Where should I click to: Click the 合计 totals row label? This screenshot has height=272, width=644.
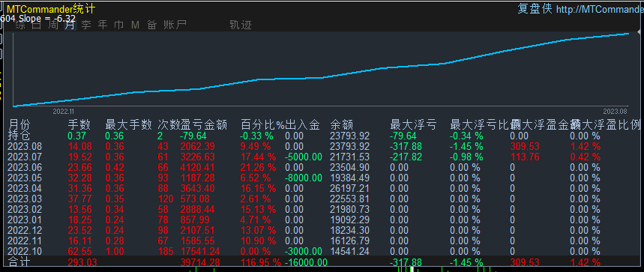(19, 262)
